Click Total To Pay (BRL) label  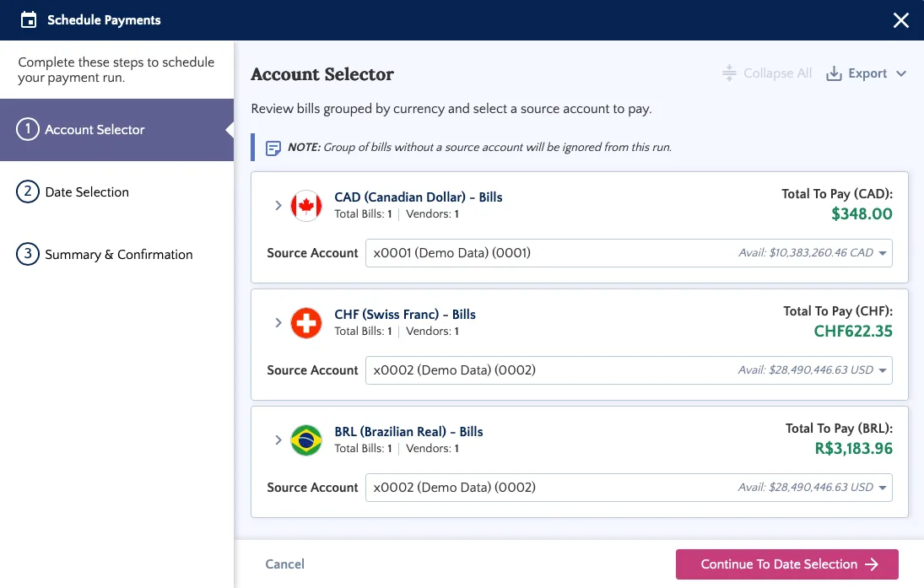click(x=839, y=429)
